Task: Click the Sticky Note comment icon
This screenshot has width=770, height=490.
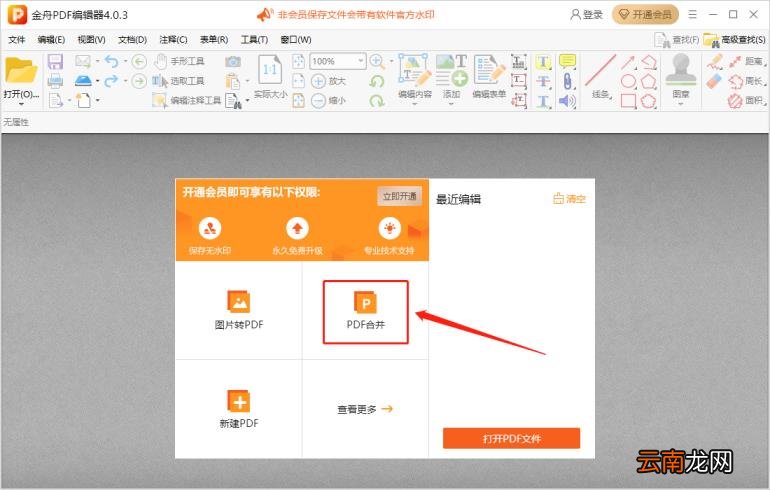Action: pos(567,61)
